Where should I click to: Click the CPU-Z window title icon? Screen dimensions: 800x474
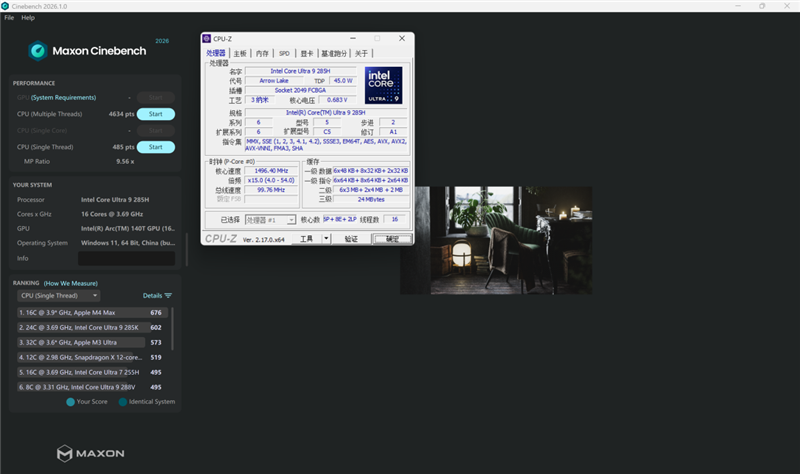(x=207, y=38)
